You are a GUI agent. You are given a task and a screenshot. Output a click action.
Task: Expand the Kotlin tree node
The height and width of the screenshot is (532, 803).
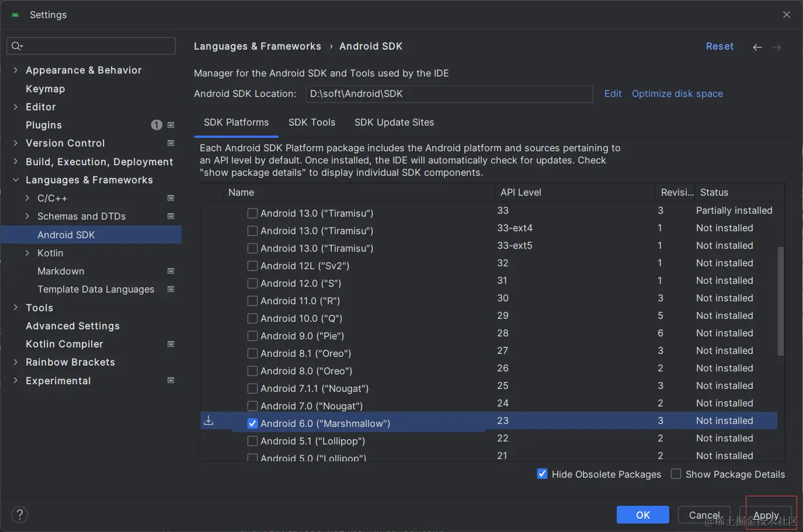27,253
